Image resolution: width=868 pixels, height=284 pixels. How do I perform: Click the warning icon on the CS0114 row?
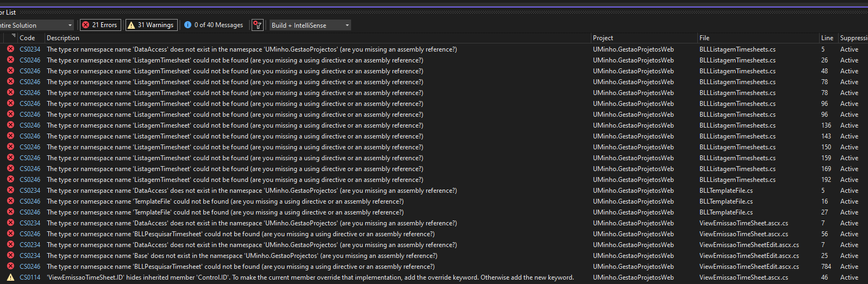point(10,277)
